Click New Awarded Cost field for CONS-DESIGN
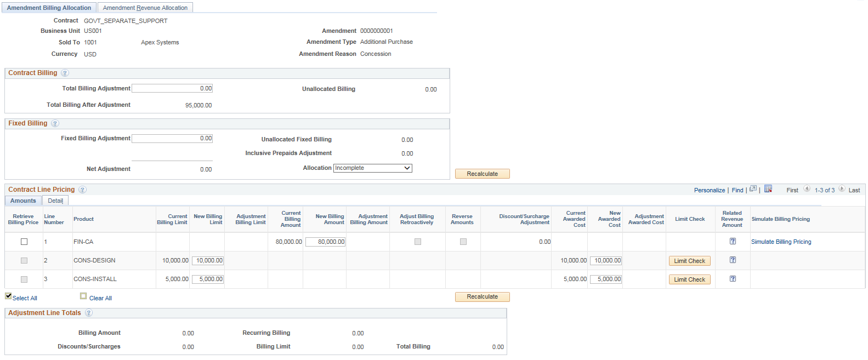The image size is (868, 360). [x=606, y=260]
